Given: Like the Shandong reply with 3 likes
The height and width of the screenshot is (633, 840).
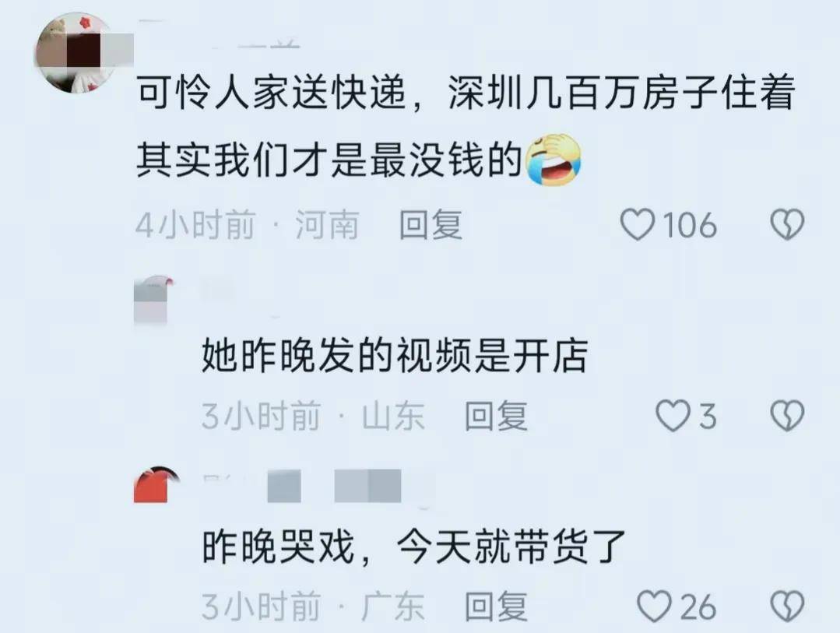Looking at the screenshot, I should (x=673, y=416).
